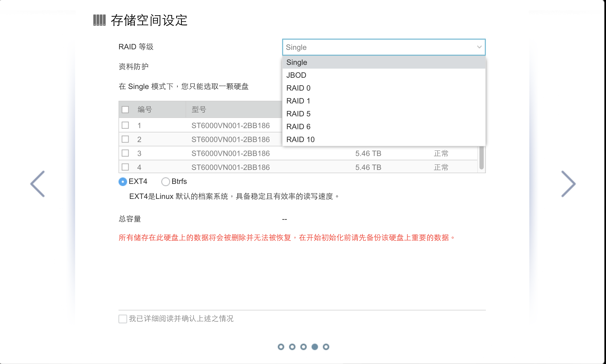Click 正常 status in row 3

[441, 153]
